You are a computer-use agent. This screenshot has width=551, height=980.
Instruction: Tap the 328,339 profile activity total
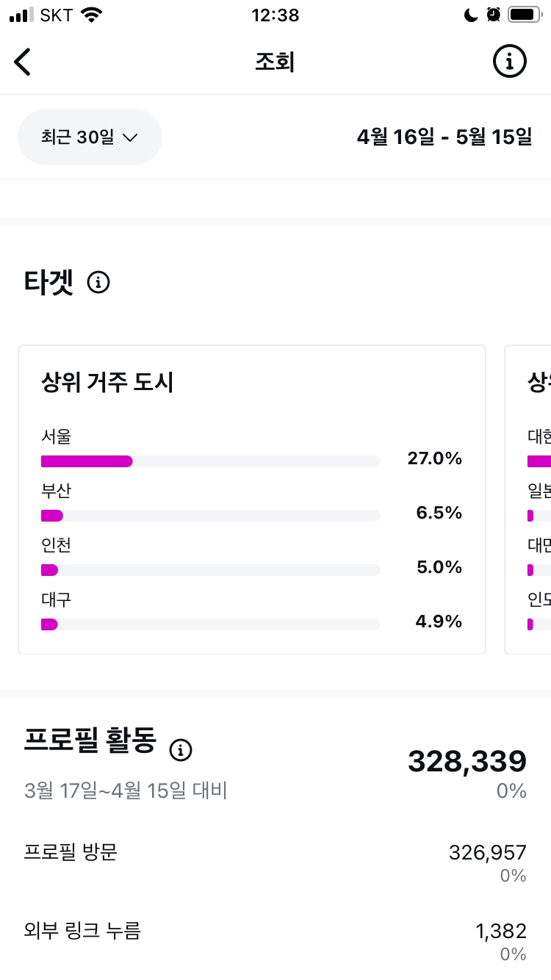(467, 762)
